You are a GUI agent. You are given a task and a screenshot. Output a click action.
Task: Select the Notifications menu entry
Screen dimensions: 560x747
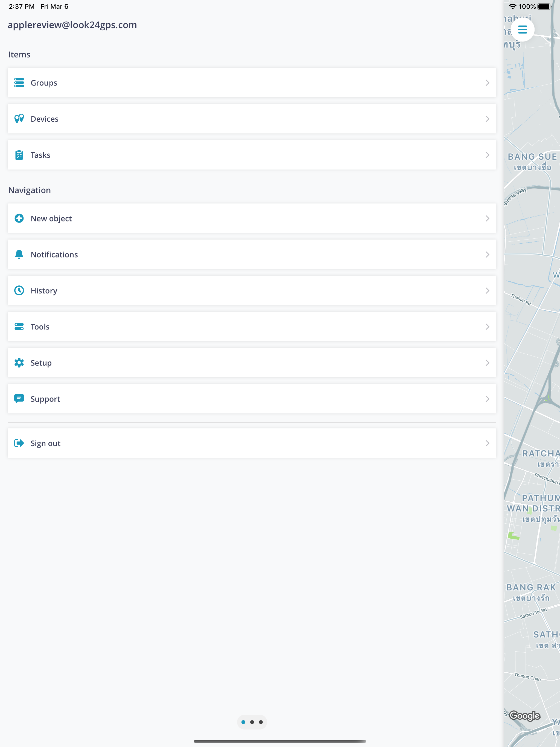point(252,255)
